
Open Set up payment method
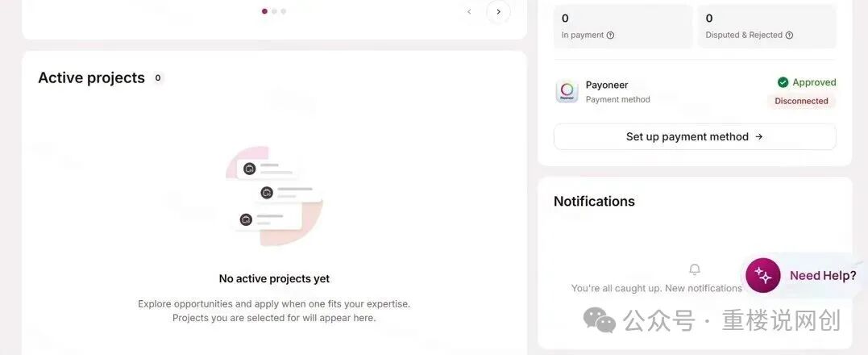[x=695, y=136]
